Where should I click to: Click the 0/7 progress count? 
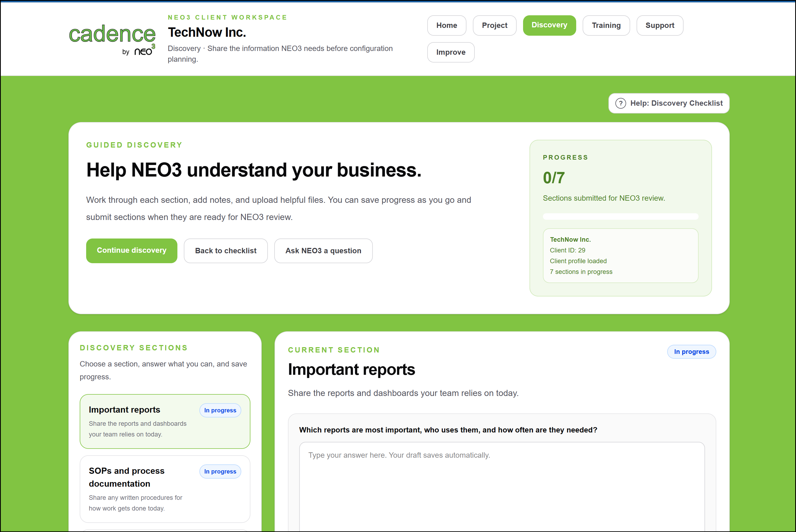pyautogui.click(x=554, y=178)
